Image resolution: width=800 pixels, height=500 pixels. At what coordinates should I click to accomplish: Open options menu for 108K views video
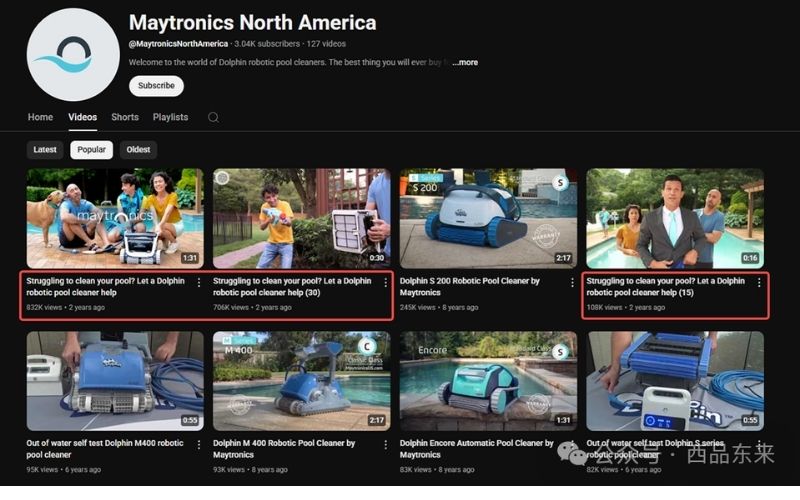tap(759, 283)
